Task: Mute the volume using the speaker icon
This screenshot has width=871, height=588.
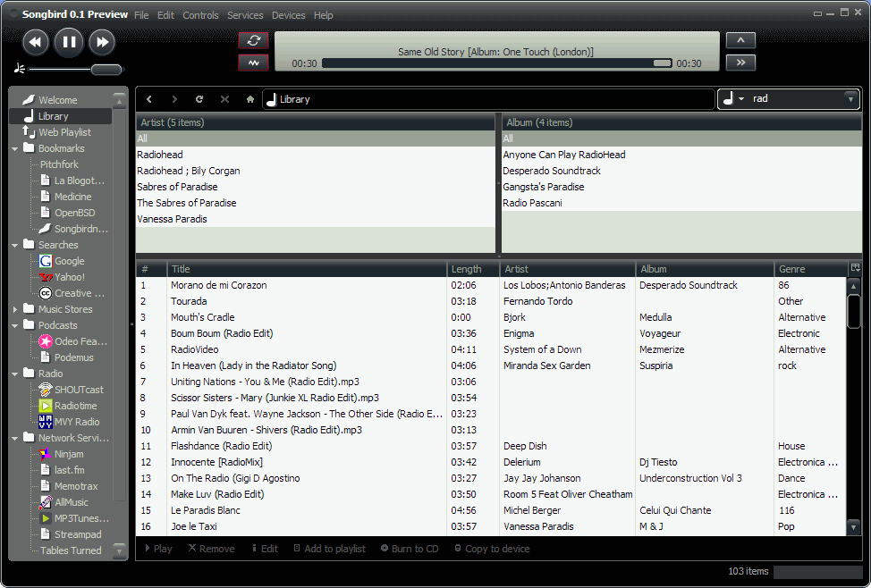Action: pyautogui.click(x=20, y=69)
